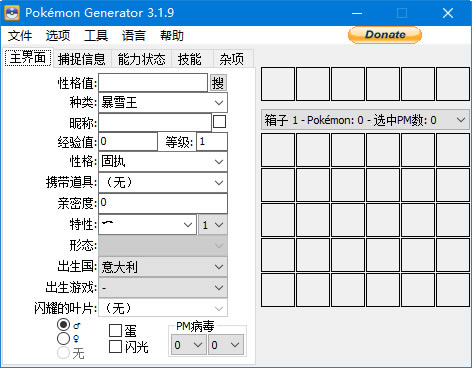Select the ♀ female radio button
472x368 pixels.
coord(63,339)
